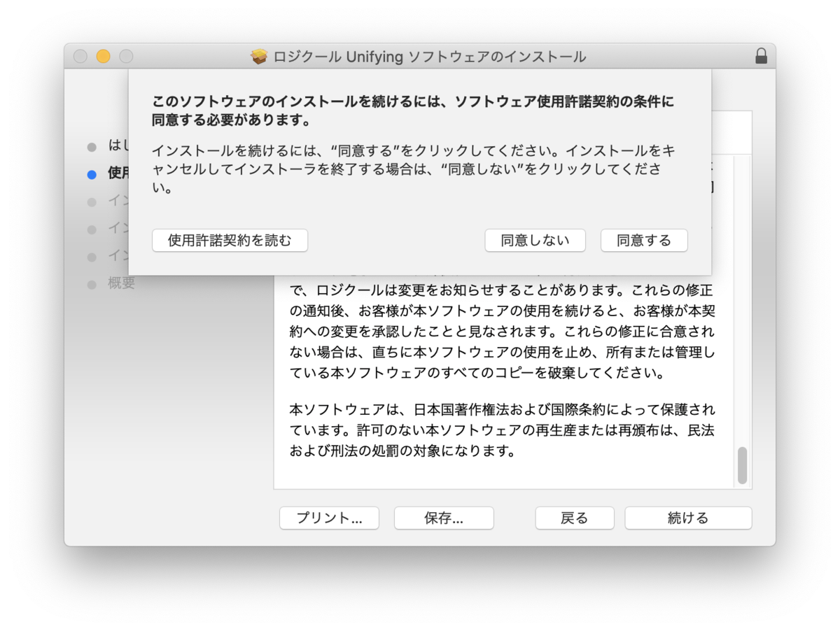Click the blue current-step bullet in sidebar
The width and height of the screenshot is (840, 631).
tap(92, 175)
